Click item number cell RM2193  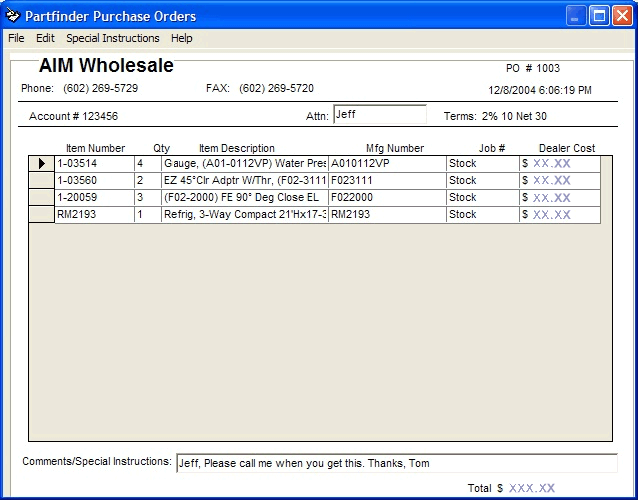(94, 214)
